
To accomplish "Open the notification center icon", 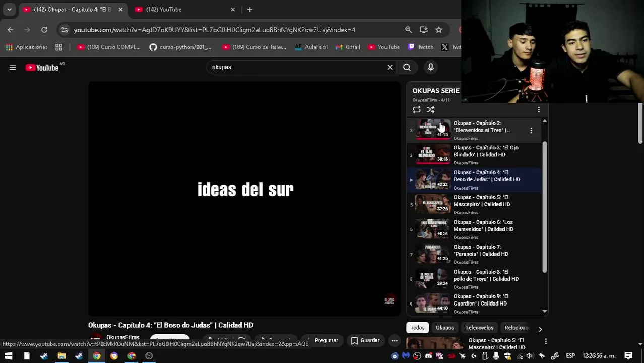I will 628,356.
